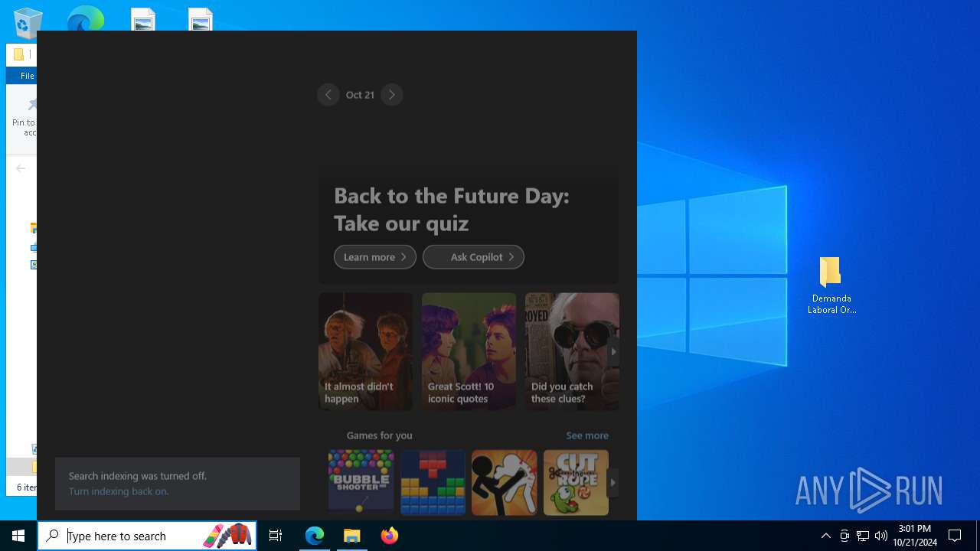Viewport: 980px width, 551px height.
Task: Launch the block puzzle game tile
Action: click(x=433, y=482)
